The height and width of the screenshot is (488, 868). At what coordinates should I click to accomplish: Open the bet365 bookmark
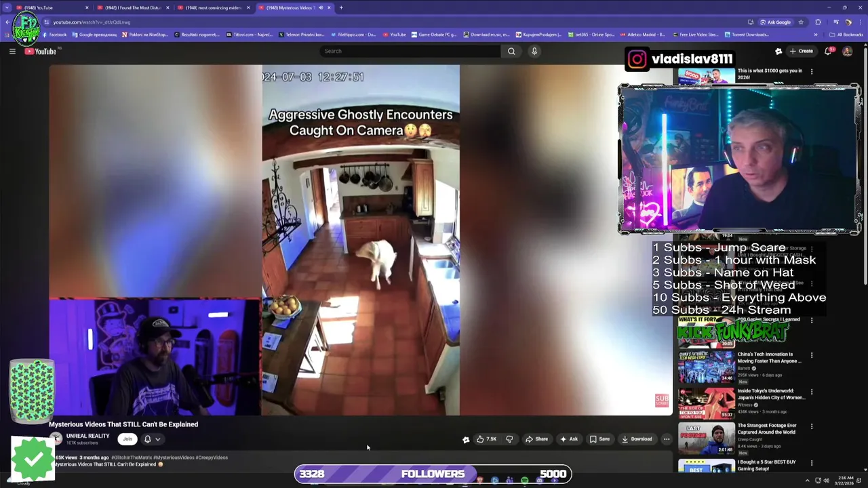point(591,35)
